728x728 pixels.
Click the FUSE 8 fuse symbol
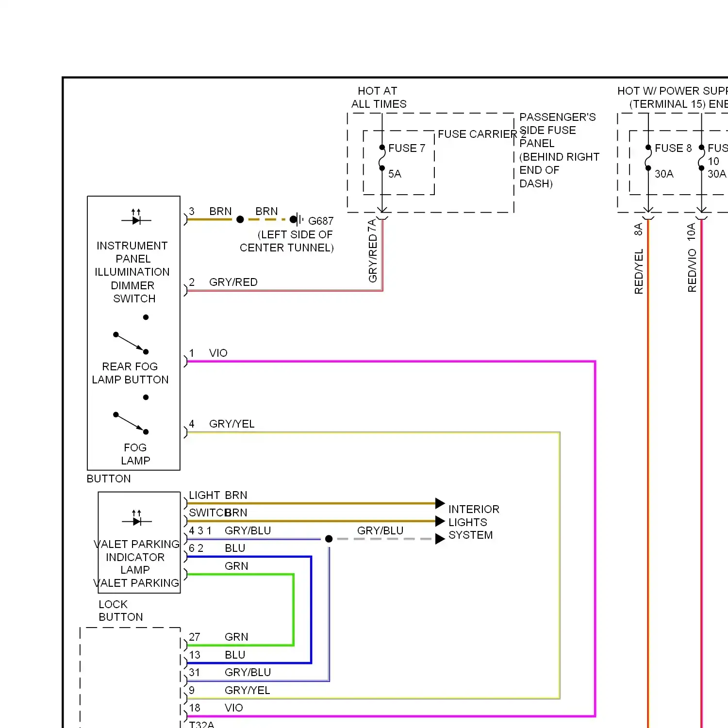[648, 158]
